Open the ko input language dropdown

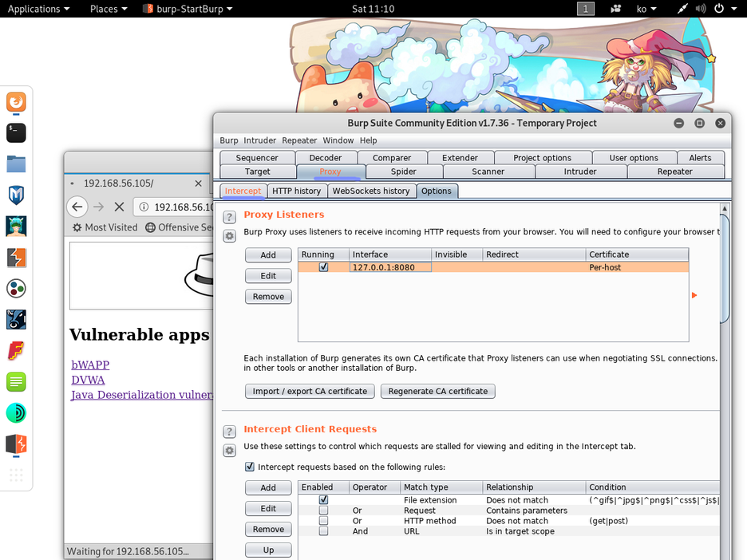pyautogui.click(x=646, y=9)
